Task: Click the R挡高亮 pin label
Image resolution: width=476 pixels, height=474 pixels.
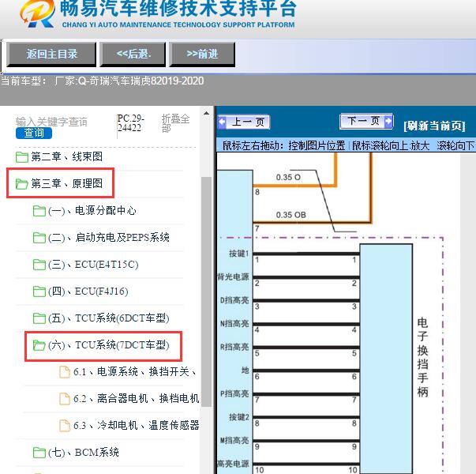Action: [x=234, y=347]
